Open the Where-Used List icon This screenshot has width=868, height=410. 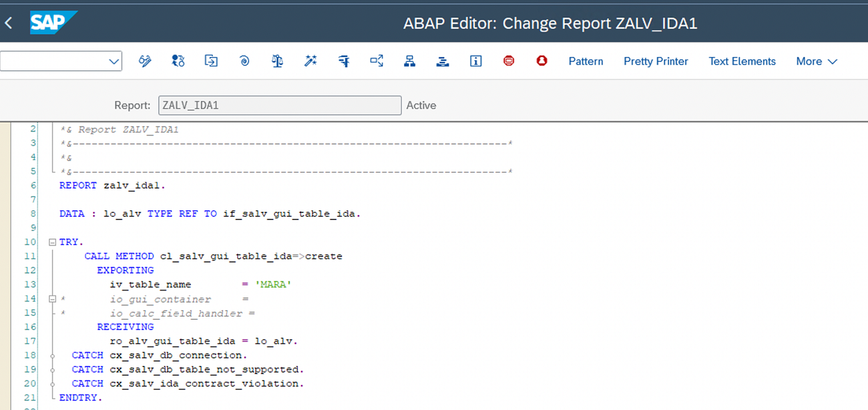[377, 61]
